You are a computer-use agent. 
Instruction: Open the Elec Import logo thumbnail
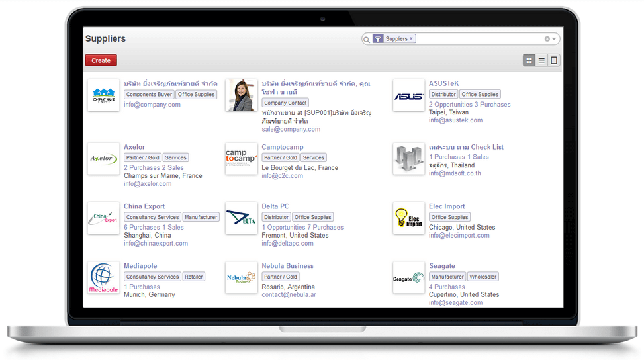[x=408, y=218]
